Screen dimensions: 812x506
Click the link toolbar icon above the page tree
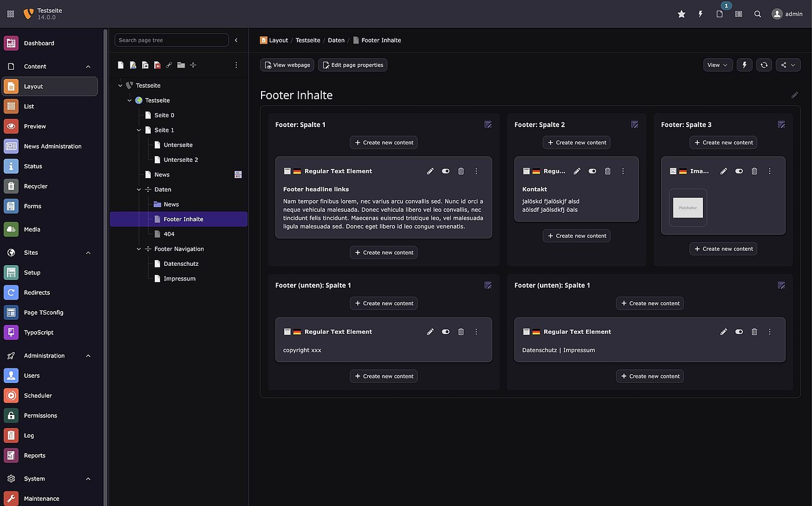point(169,65)
